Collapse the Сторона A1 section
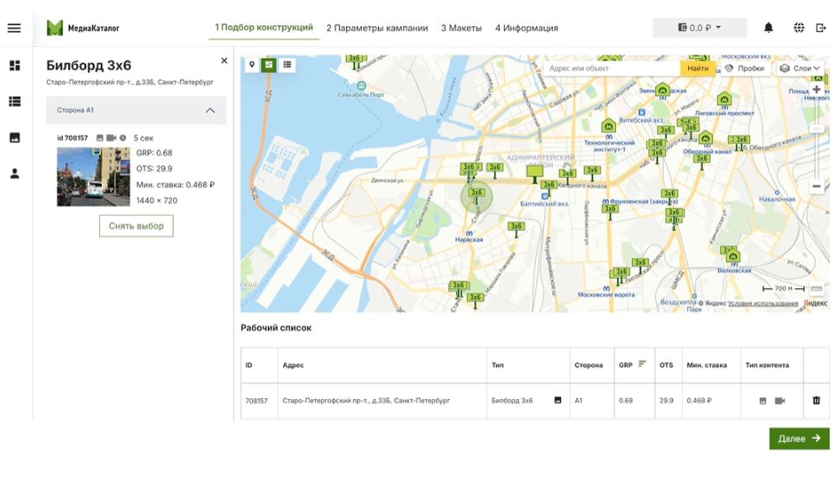 coord(210,110)
